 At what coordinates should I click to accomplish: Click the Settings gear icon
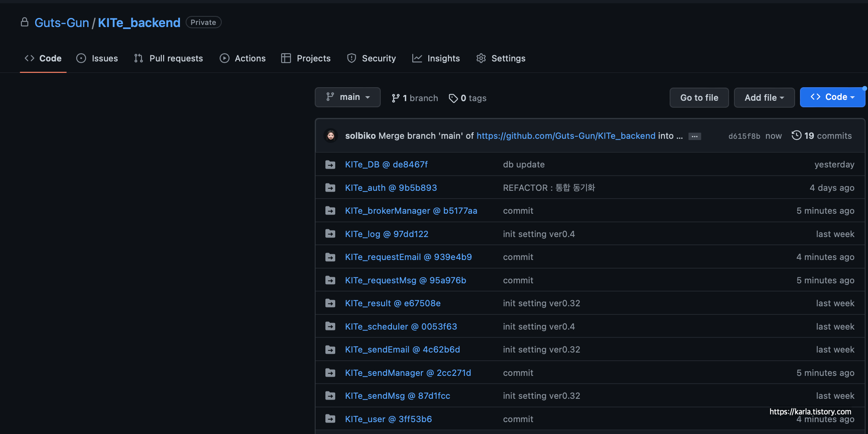pos(481,58)
